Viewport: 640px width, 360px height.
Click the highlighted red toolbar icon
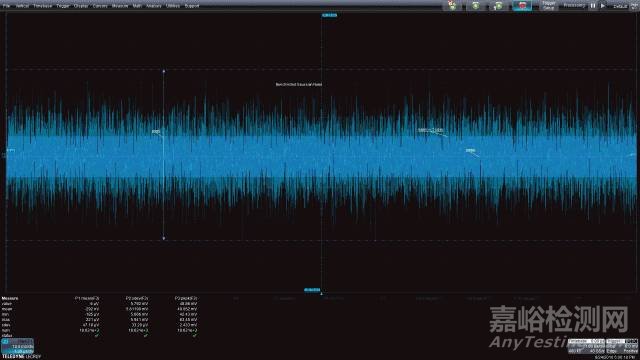point(522,6)
